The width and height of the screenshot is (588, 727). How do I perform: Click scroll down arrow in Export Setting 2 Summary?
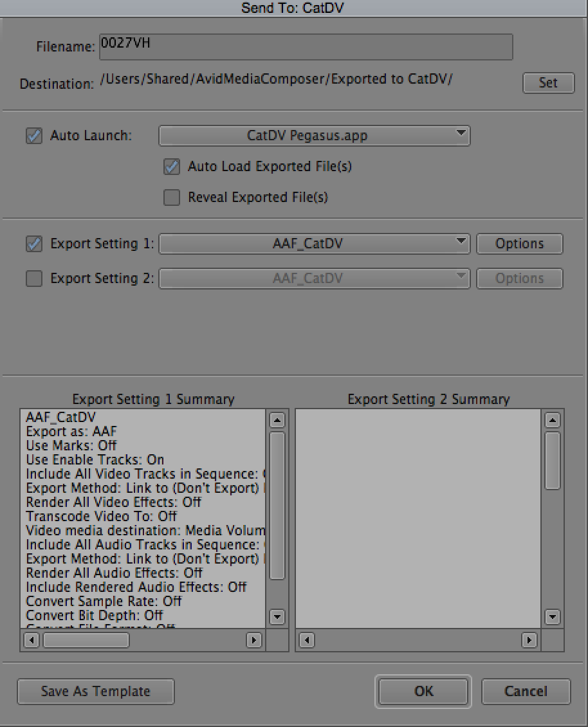[552, 616]
